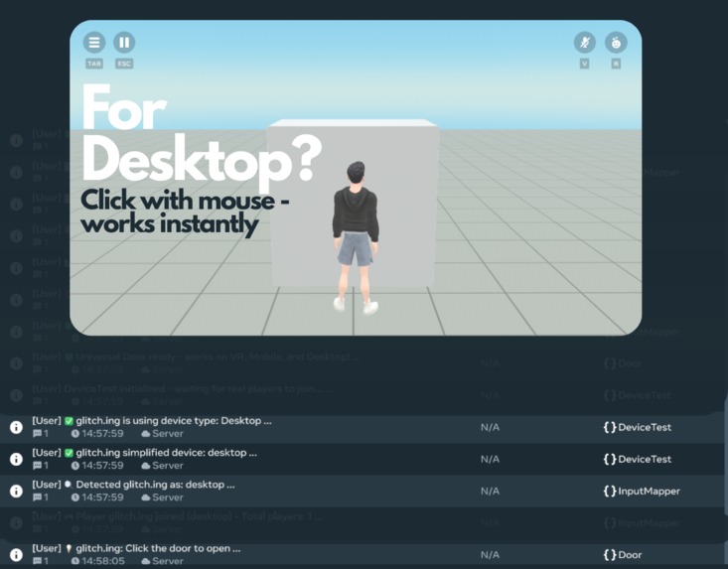Click clock timestamp on 'device type: Desktop' row
728x569 pixels.
tap(97, 434)
